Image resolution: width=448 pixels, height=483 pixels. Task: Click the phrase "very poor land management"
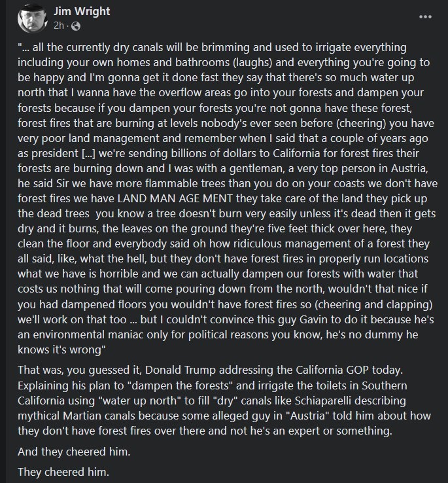[88, 138]
